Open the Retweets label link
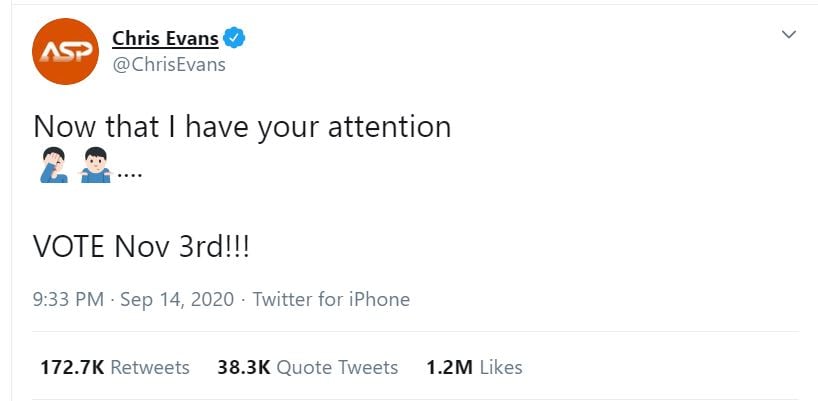818x401 pixels. coord(149,368)
